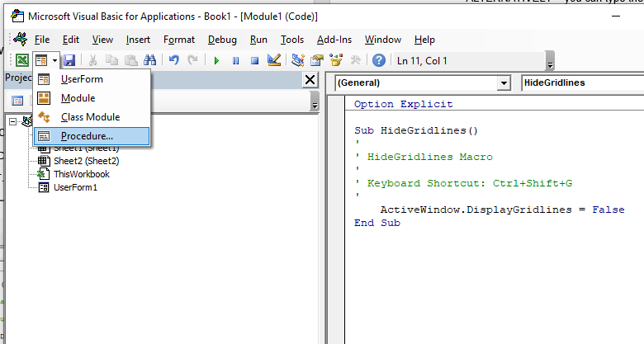Open the Object Browser toolbar icon

tap(336, 60)
